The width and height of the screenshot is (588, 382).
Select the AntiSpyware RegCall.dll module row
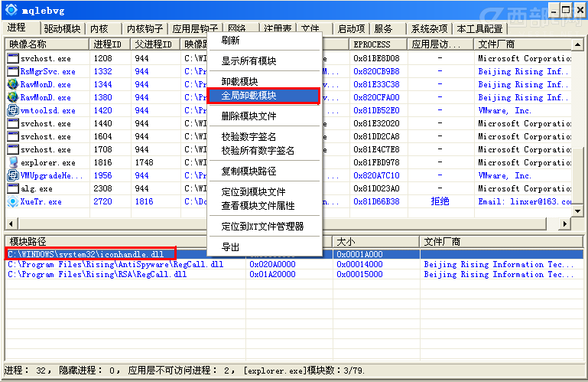pyautogui.click(x=115, y=264)
